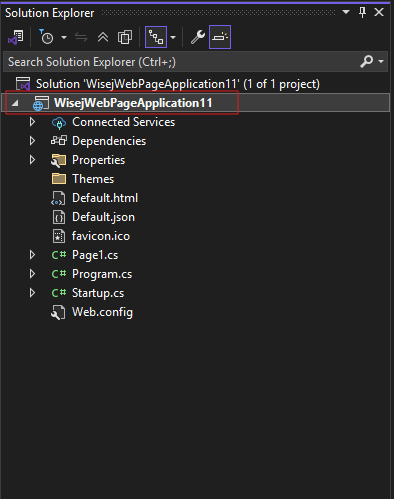Collapse the WisejWebPageApplication11 project node
394x499 pixels.
[15, 103]
